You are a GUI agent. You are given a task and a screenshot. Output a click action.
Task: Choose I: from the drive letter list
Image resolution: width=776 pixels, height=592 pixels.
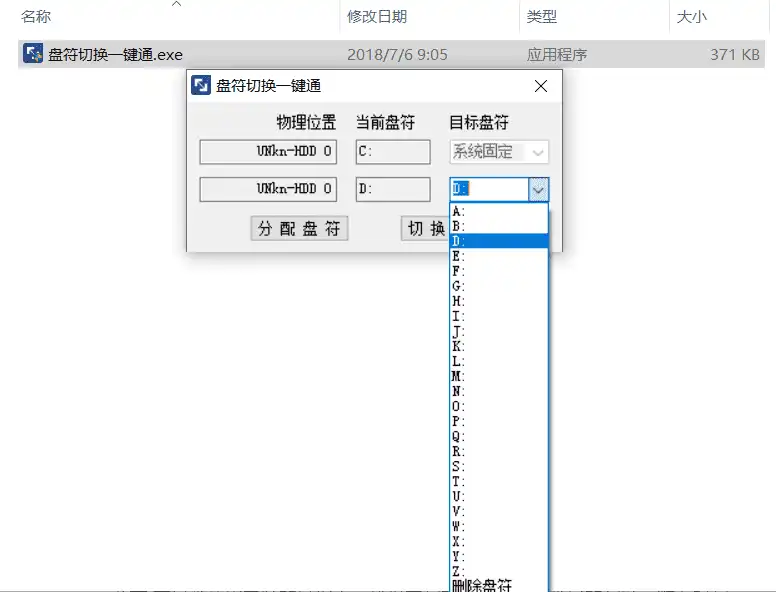pyautogui.click(x=499, y=316)
